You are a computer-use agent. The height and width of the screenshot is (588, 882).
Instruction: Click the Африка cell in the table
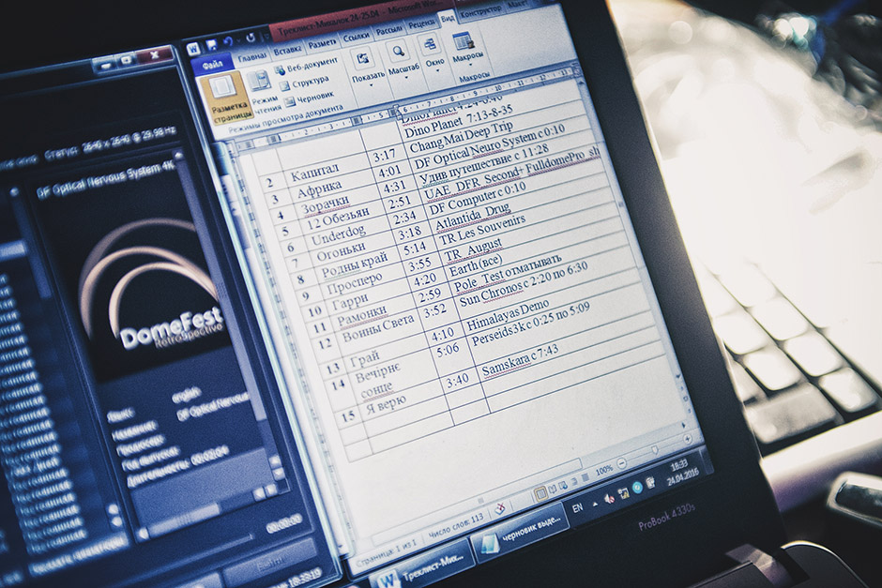pyautogui.click(x=319, y=188)
